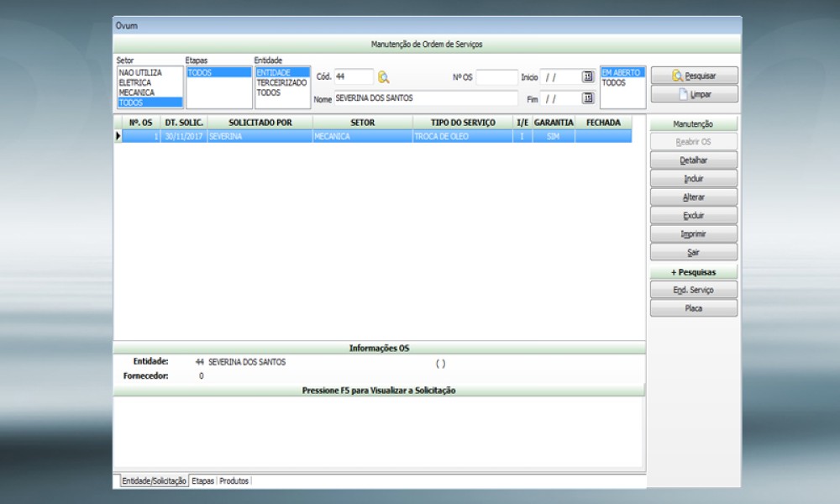
Task: Click the Detalhar button
Action: [x=694, y=160]
